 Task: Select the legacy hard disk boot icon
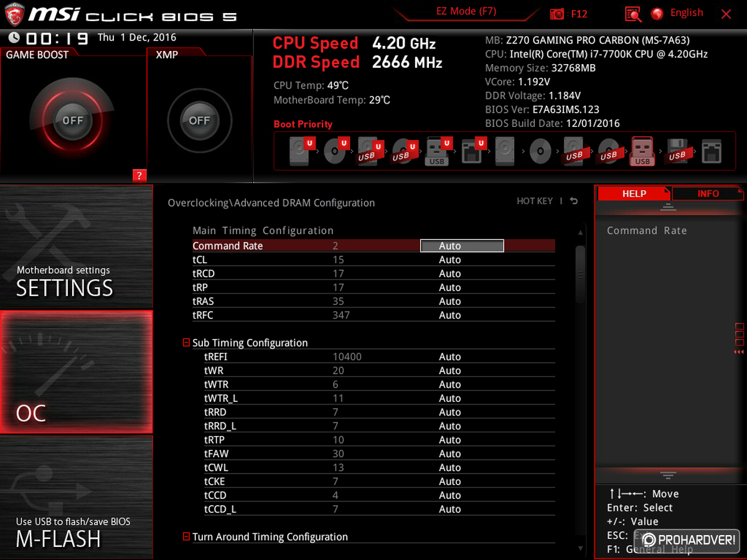(505, 151)
